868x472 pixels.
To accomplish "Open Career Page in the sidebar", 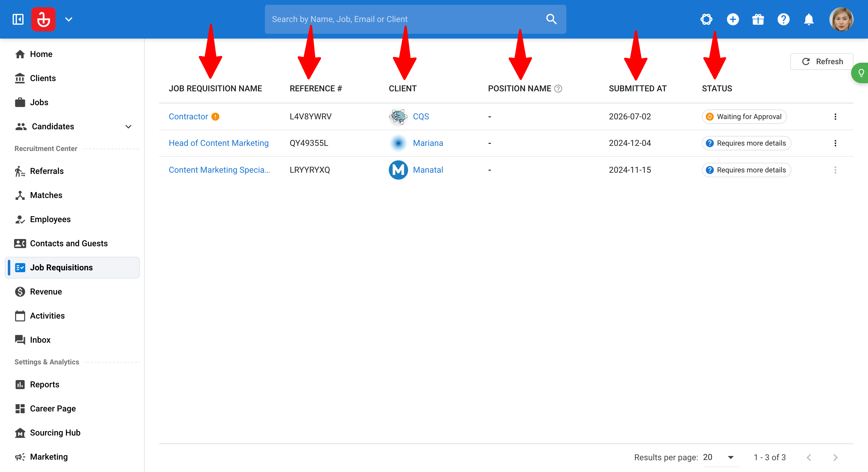I will click(72, 409).
